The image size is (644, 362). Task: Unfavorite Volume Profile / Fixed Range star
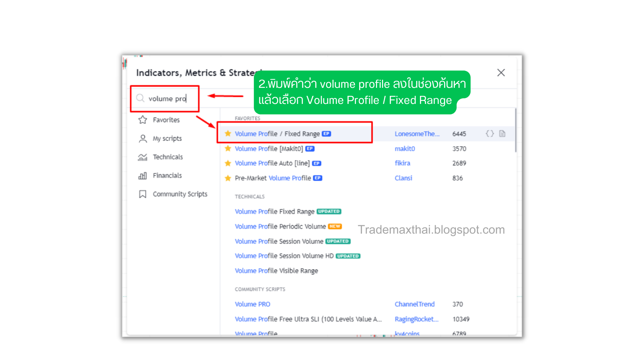228,134
